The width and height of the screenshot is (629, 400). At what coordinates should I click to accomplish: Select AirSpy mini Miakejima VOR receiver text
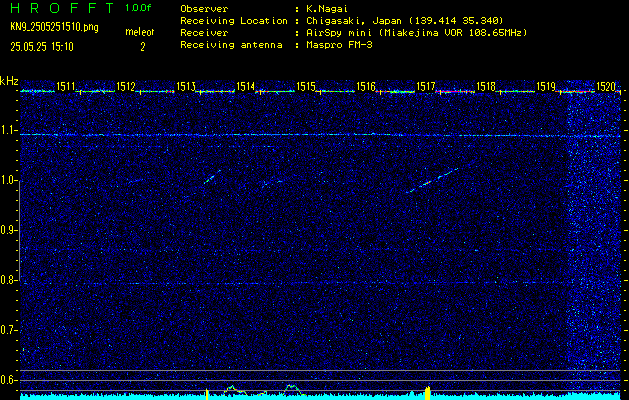[417, 33]
